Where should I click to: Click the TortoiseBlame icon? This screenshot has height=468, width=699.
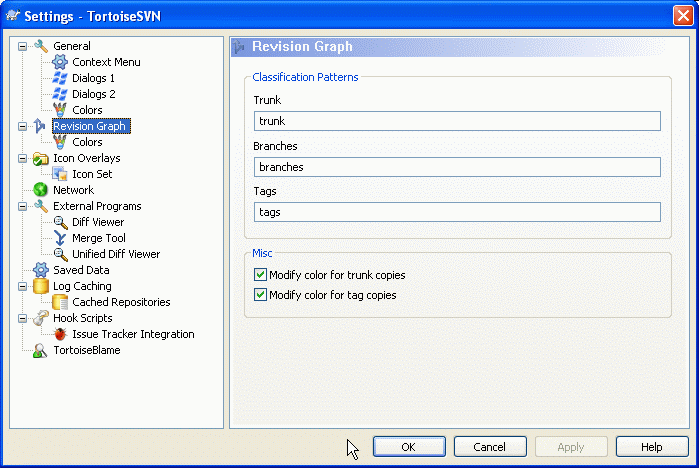click(x=40, y=350)
